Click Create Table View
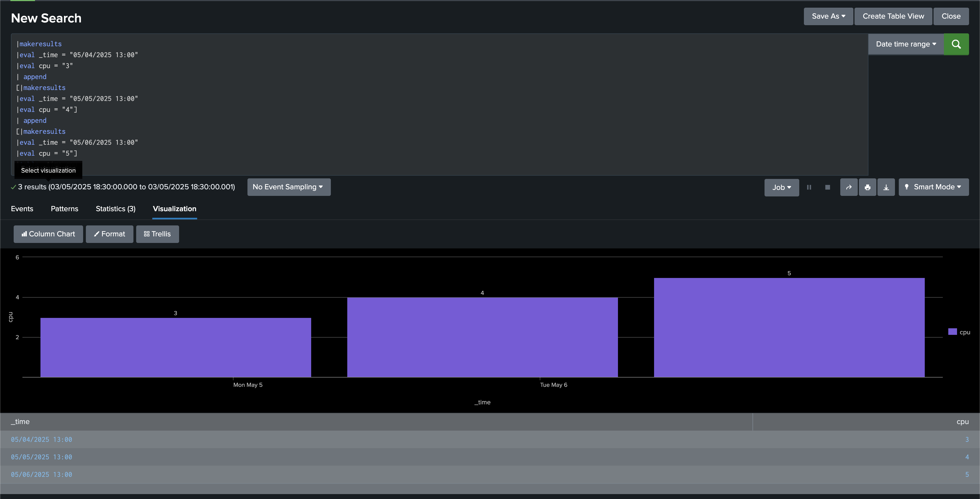Image resolution: width=980 pixels, height=499 pixels. [x=893, y=16]
